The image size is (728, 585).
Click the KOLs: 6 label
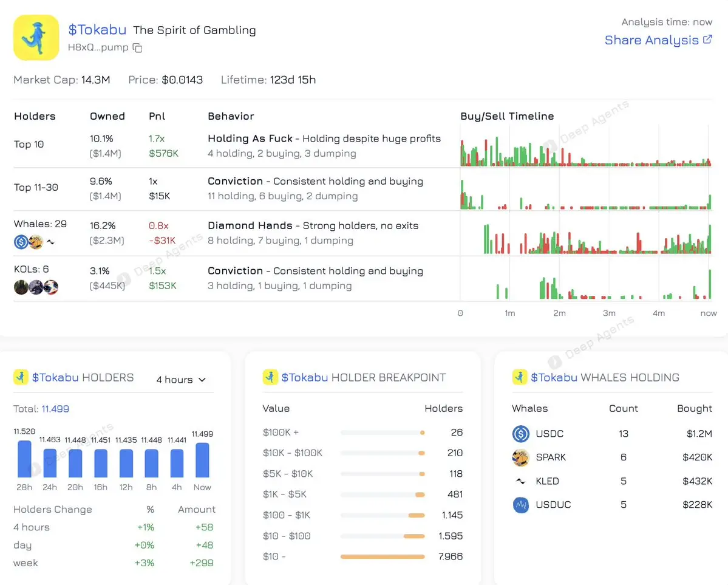tap(31, 269)
